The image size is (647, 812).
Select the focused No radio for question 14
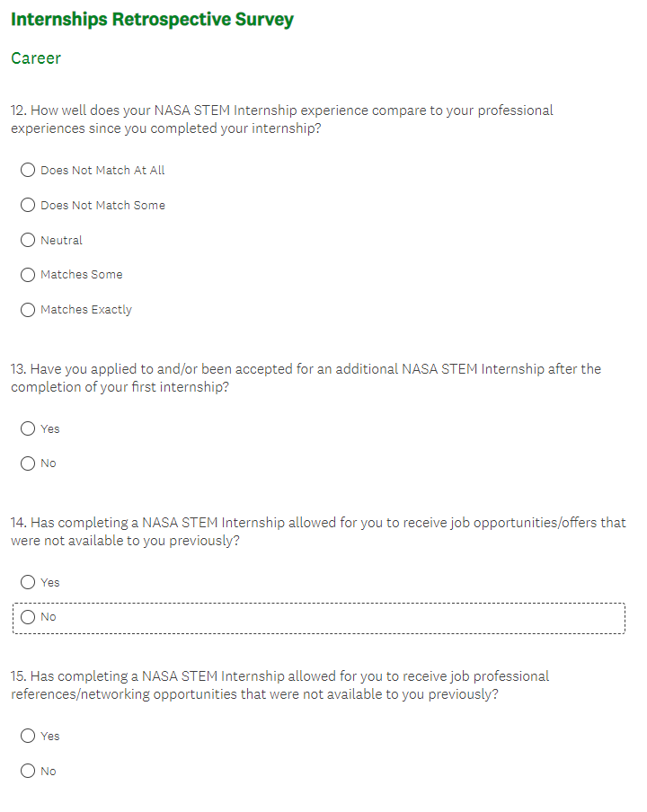point(28,617)
